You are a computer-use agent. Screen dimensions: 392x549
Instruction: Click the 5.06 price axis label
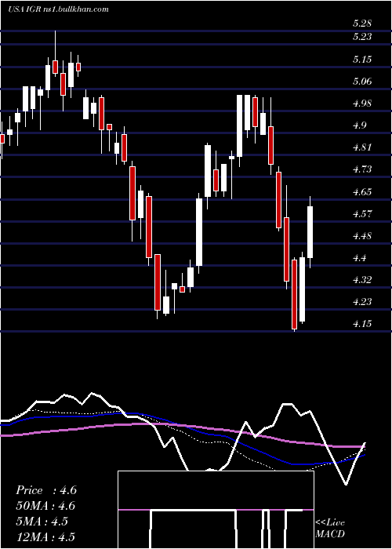tap(361, 82)
